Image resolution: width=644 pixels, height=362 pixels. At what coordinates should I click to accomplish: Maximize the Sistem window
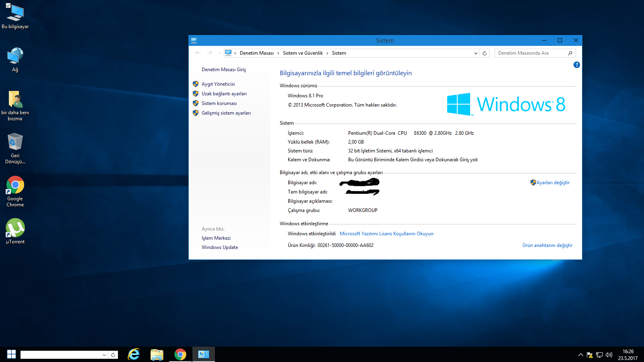559,40
